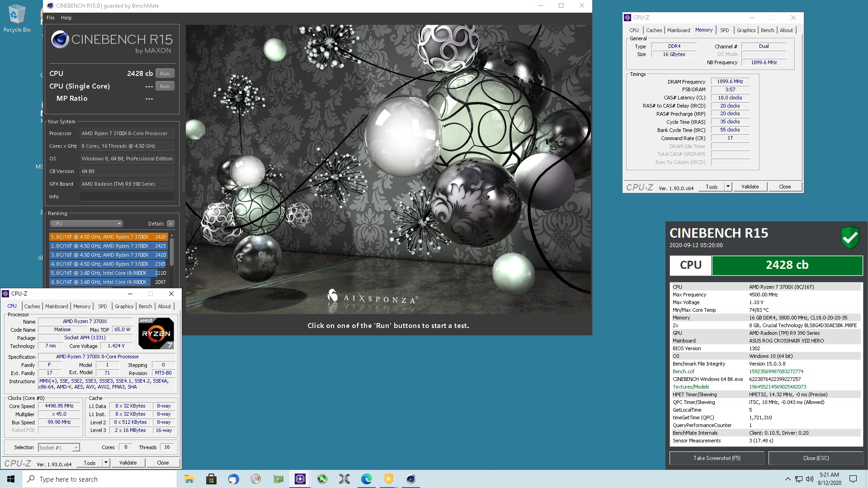Screen dimensions: 868x488
Task: Switch to Caches tab in bottom CPU-Z window
Action: click(x=32, y=306)
